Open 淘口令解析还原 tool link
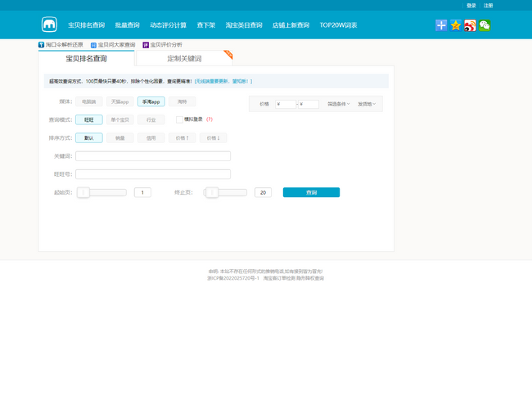The width and height of the screenshot is (532, 409). coord(61,44)
